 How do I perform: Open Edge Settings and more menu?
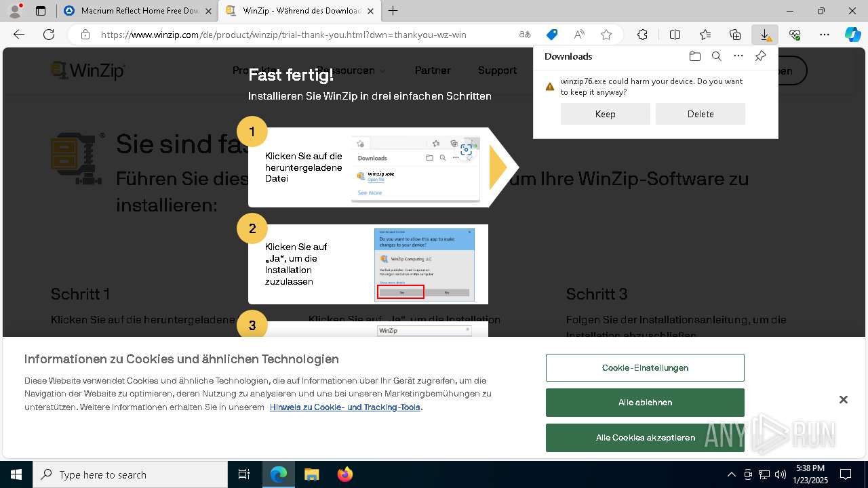tap(825, 35)
